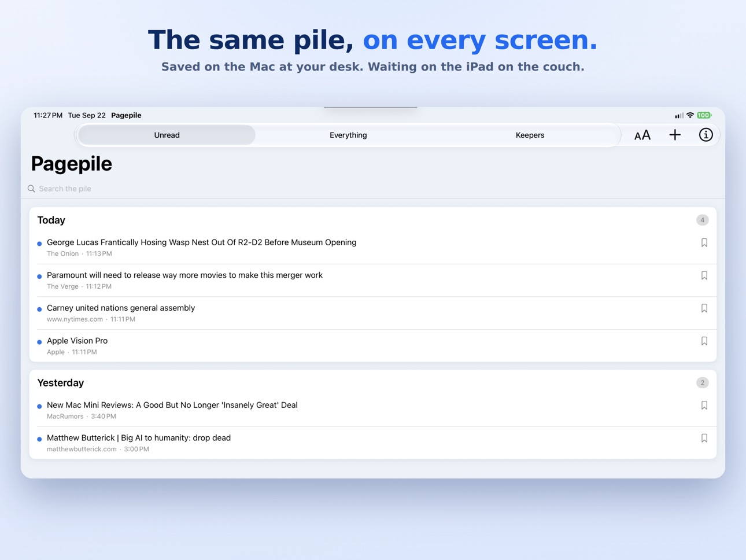Open the Apple Vision Pro entry
Viewport: 746px width, 560px height.
click(373, 346)
